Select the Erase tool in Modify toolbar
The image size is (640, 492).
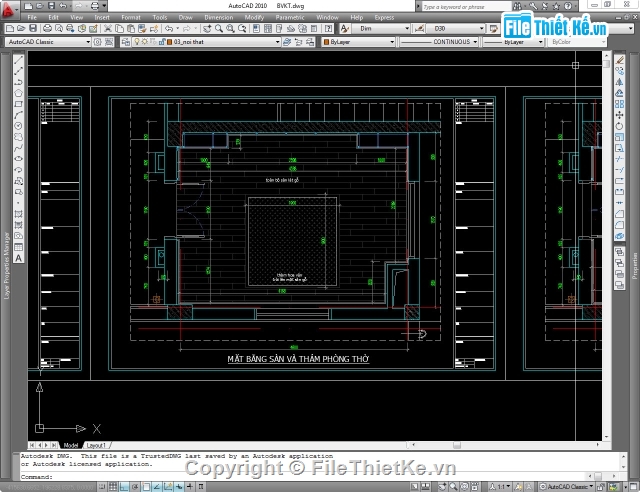pyautogui.click(x=619, y=60)
